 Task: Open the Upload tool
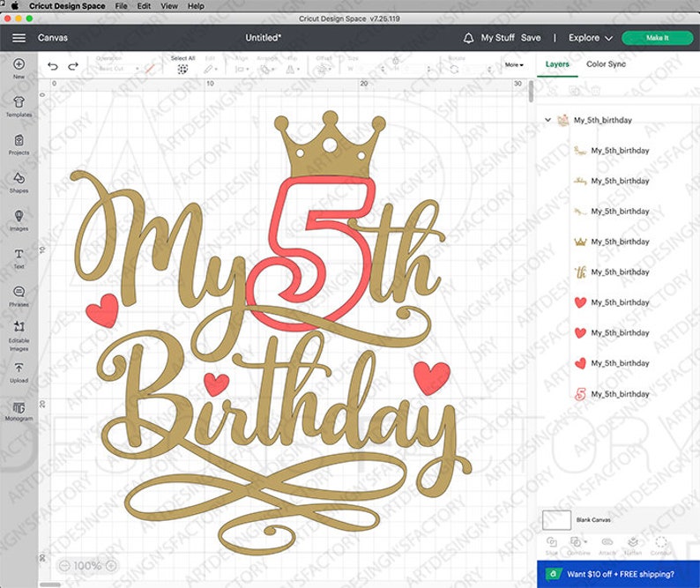point(19,373)
